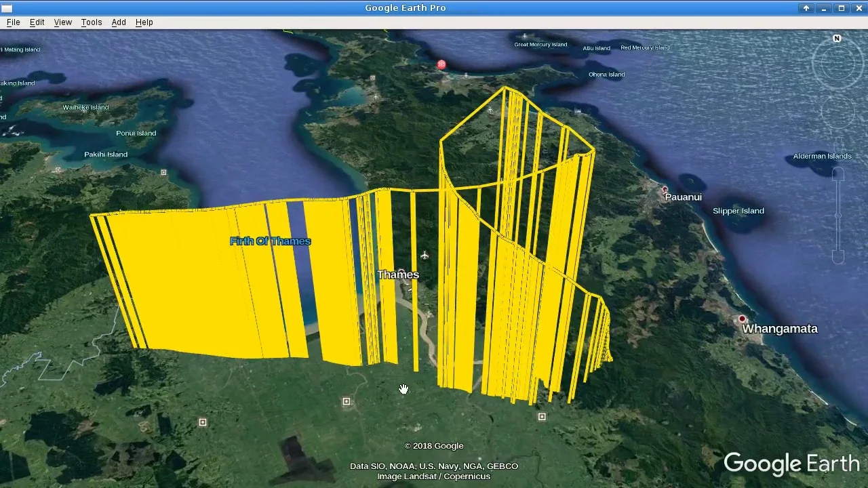Viewport: 868px width, 488px height.
Task: Click the Whangamata place marker icon
Action: pos(743,319)
